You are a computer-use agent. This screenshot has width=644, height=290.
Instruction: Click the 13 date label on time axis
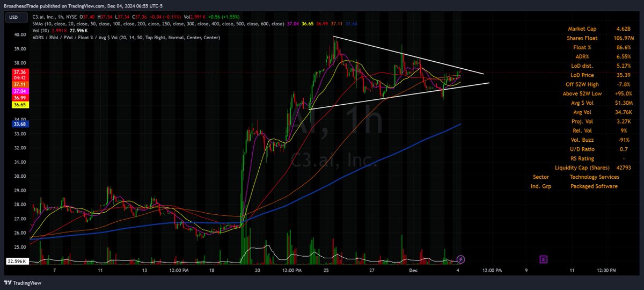144,271
